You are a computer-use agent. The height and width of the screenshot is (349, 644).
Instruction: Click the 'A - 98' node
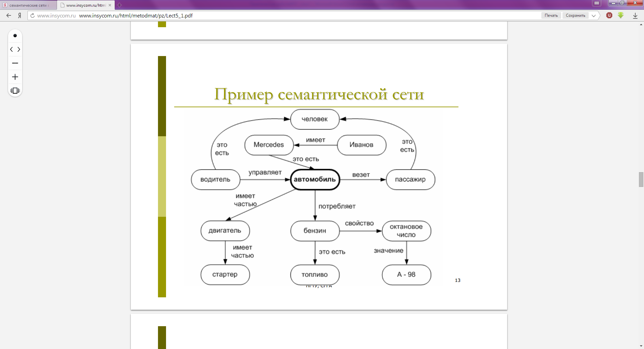coord(407,275)
